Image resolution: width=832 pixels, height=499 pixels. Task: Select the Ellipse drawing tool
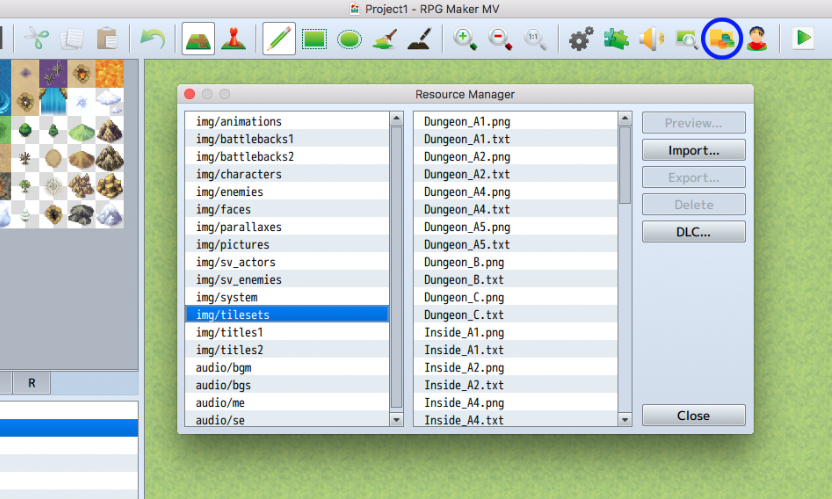coord(349,39)
